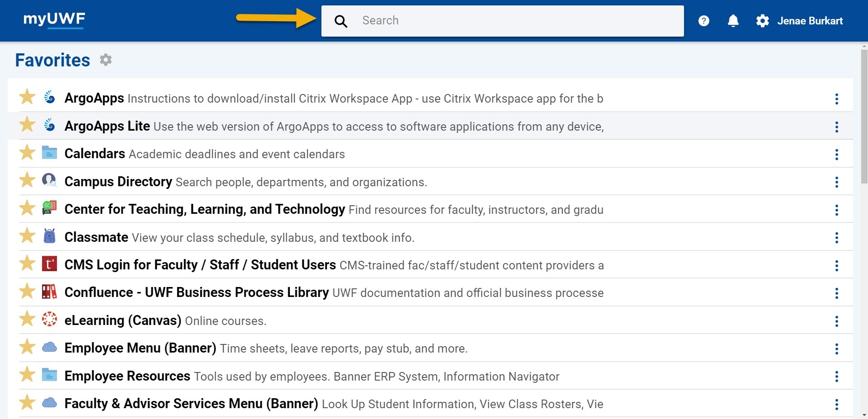Open the three-dot menu for Confluence
This screenshot has width=868, height=419.
pos(836,293)
